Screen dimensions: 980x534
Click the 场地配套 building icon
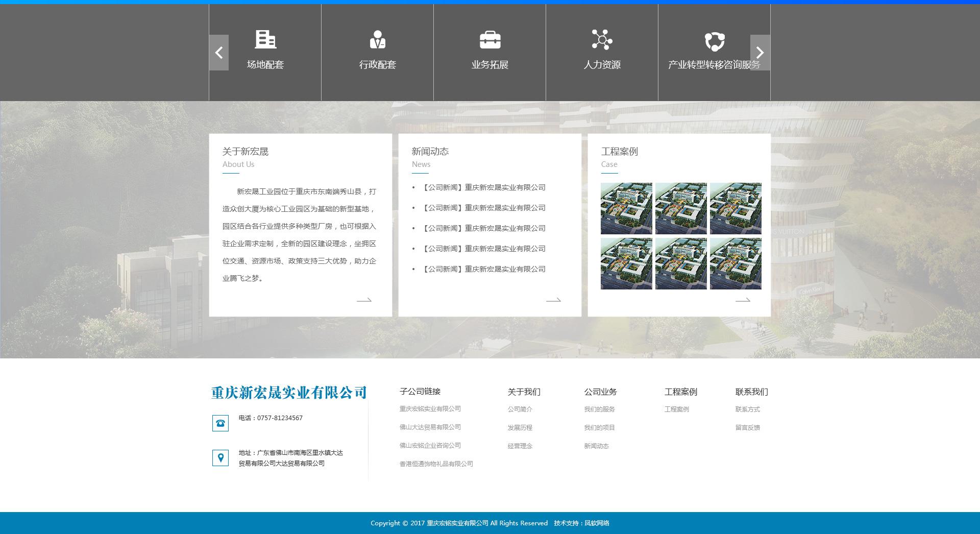coord(265,39)
